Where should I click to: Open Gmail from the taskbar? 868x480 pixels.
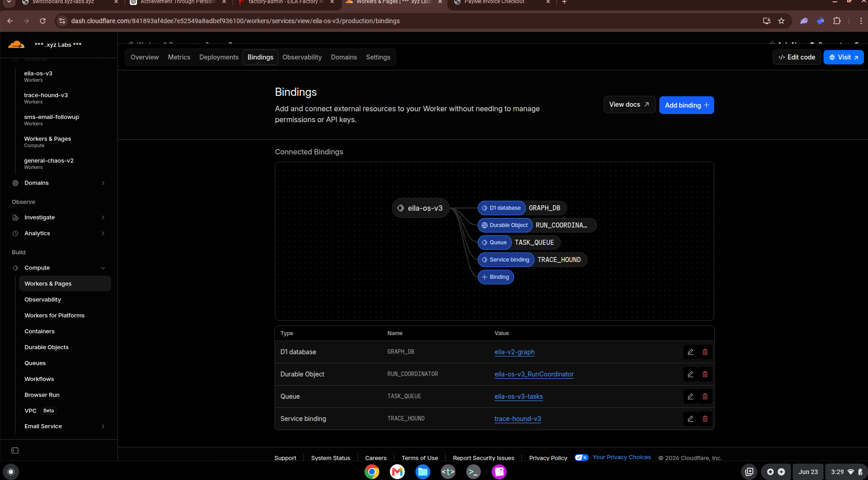pos(397,472)
